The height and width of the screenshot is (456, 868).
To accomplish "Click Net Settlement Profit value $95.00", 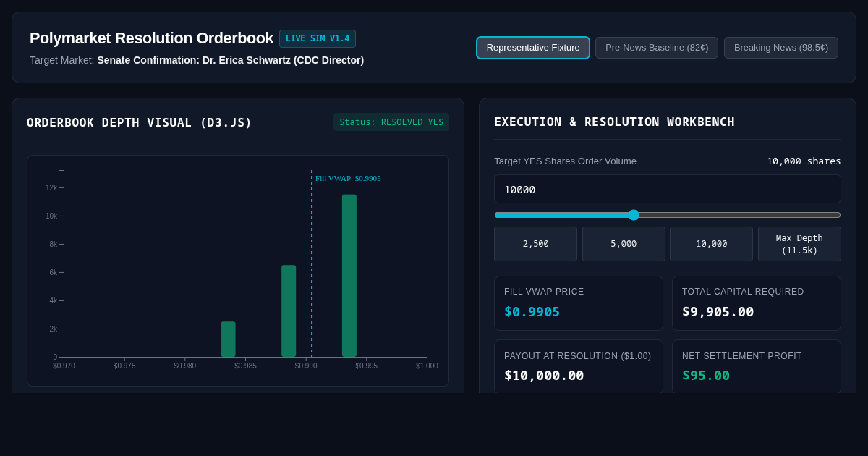I will (706, 376).
